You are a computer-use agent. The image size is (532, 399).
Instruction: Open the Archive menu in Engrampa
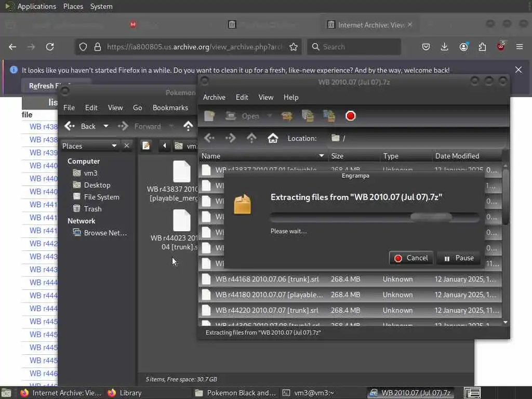click(214, 97)
